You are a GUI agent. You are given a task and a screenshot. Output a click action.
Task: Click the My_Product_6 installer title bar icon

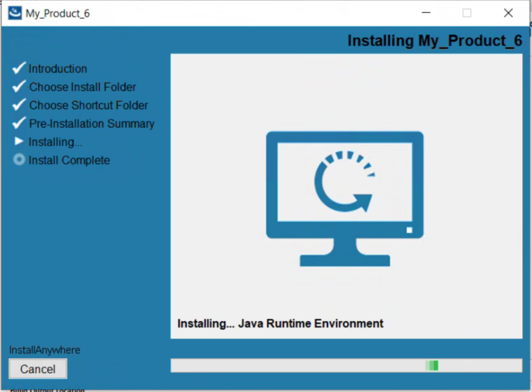(x=14, y=13)
